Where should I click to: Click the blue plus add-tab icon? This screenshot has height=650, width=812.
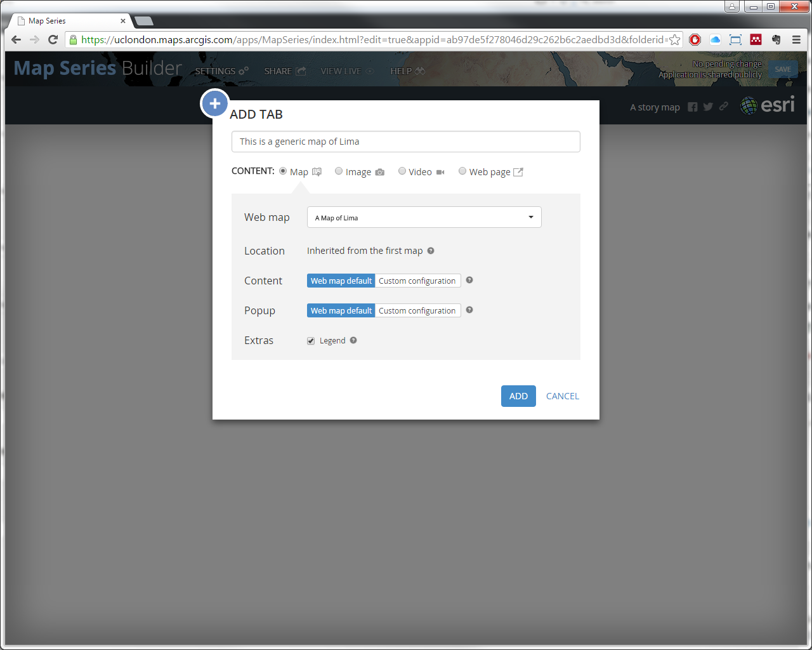point(215,103)
